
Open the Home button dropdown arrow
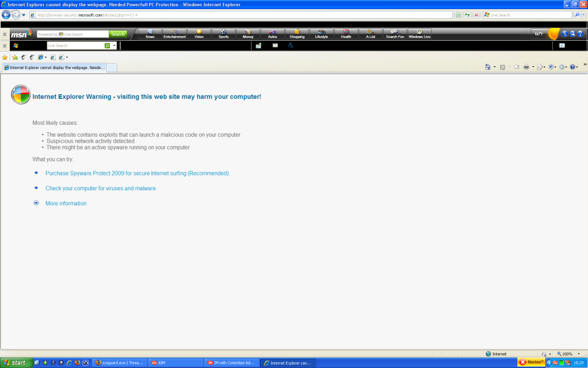(494, 67)
